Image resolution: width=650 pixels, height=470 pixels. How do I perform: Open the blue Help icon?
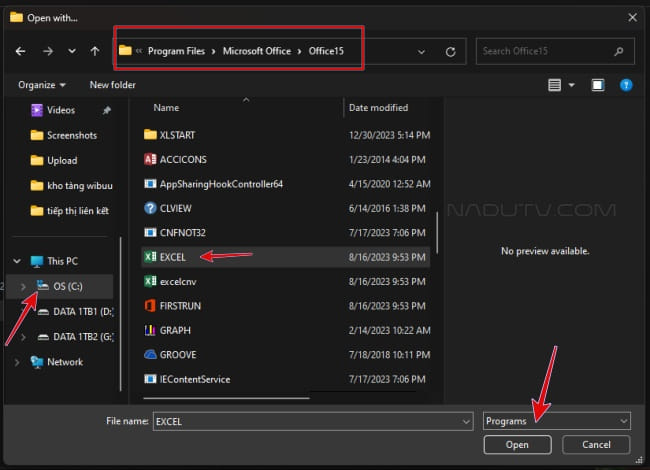(626, 85)
